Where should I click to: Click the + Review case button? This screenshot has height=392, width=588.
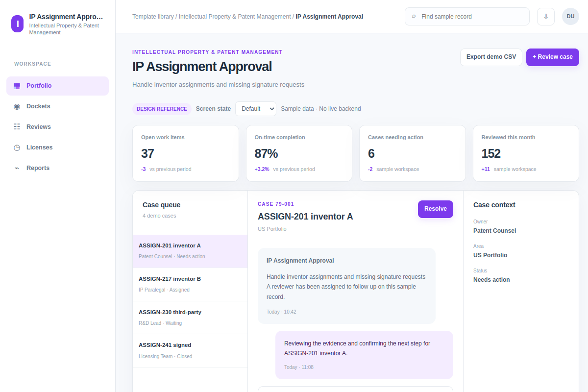coord(553,57)
